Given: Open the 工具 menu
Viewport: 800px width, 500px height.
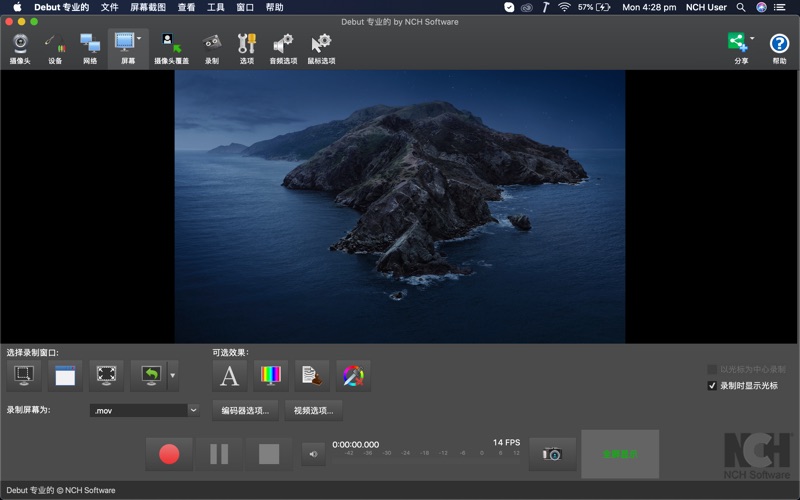Looking at the screenshot, I should coord(215,7).
